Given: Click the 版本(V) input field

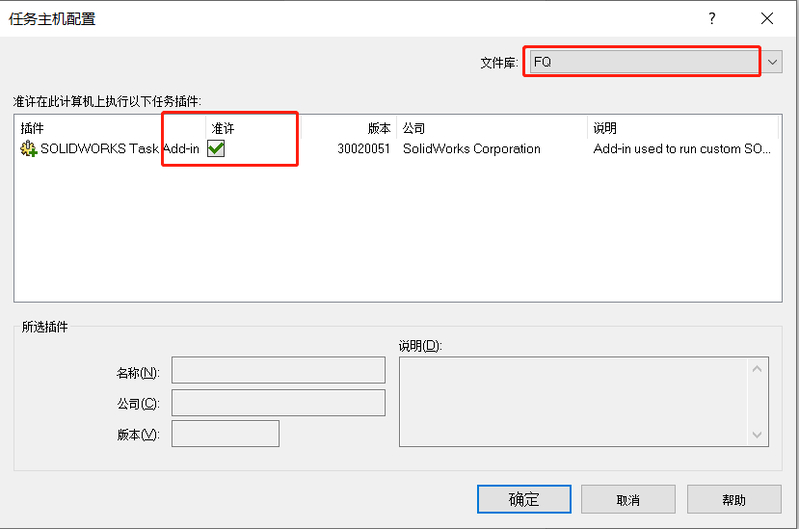Looking at the screenshot, I should [225, 434].
